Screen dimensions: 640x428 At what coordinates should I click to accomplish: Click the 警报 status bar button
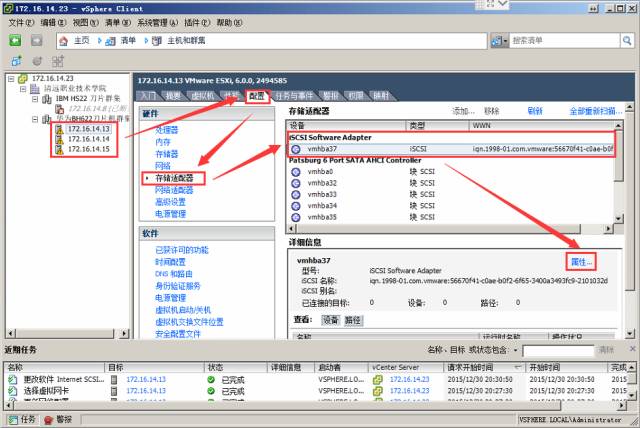(58, 419)
